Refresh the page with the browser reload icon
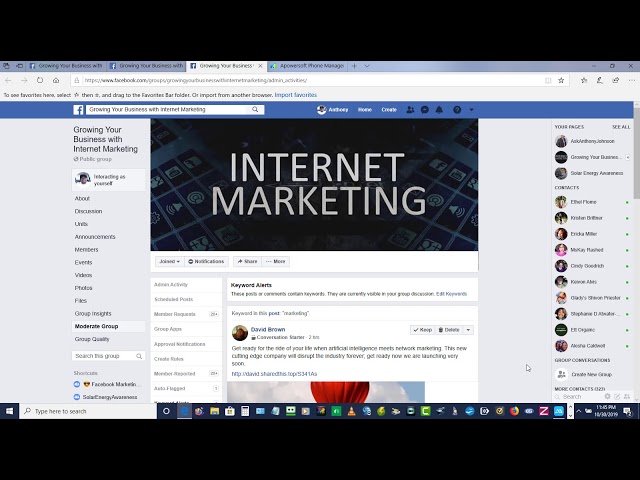 (x=40, y=80)
